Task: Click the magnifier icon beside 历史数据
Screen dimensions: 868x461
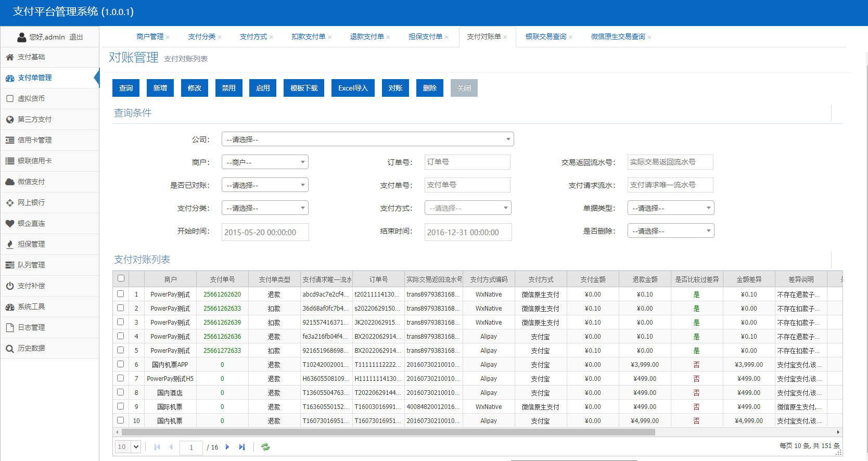Action: tap(10, 349)
